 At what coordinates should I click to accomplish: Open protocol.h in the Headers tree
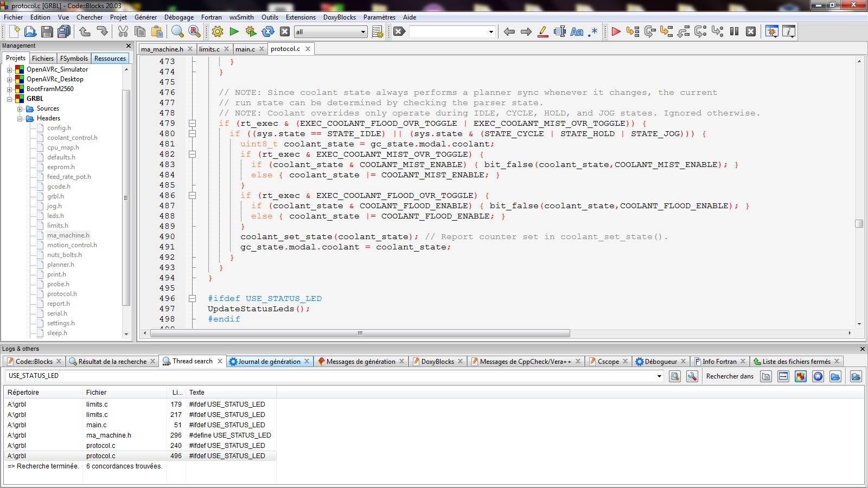click(62, 294)
